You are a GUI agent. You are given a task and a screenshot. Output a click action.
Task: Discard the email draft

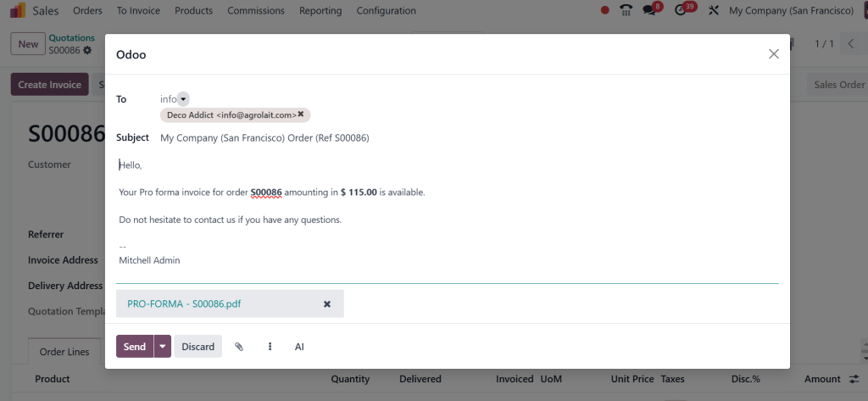point(198,346)
